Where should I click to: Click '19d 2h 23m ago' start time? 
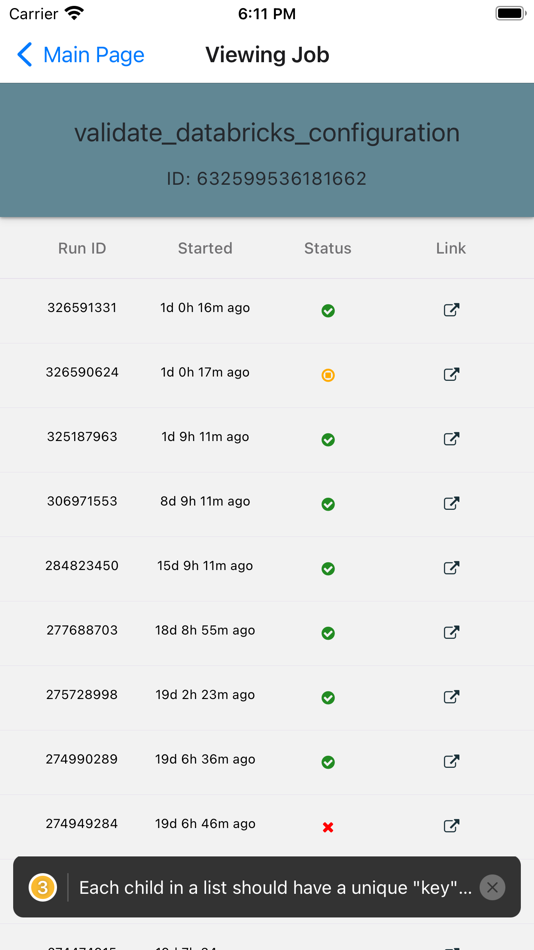(x=205, y=695)
